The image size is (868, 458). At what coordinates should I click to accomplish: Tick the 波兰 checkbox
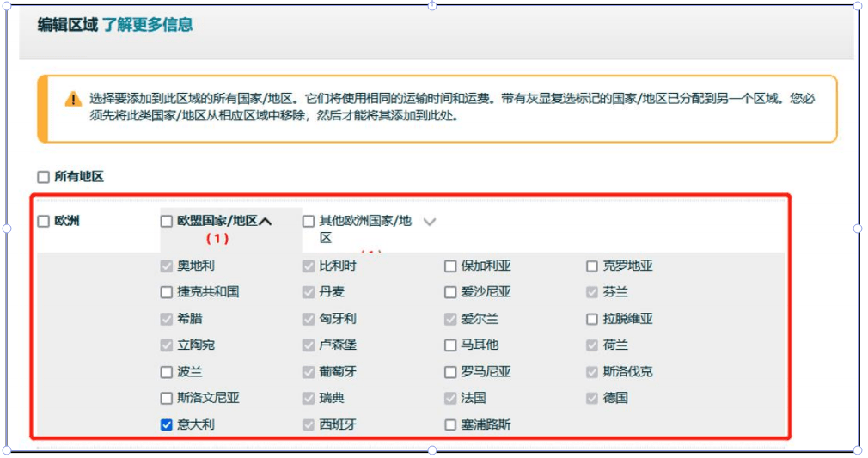(x=167, y=372)
